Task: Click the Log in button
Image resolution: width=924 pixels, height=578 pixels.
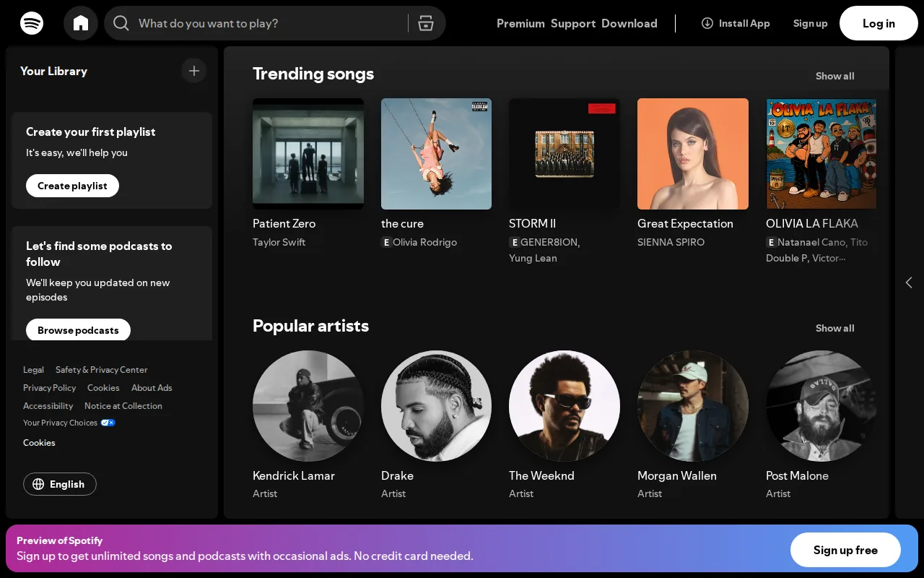Action: coord(879,23)
